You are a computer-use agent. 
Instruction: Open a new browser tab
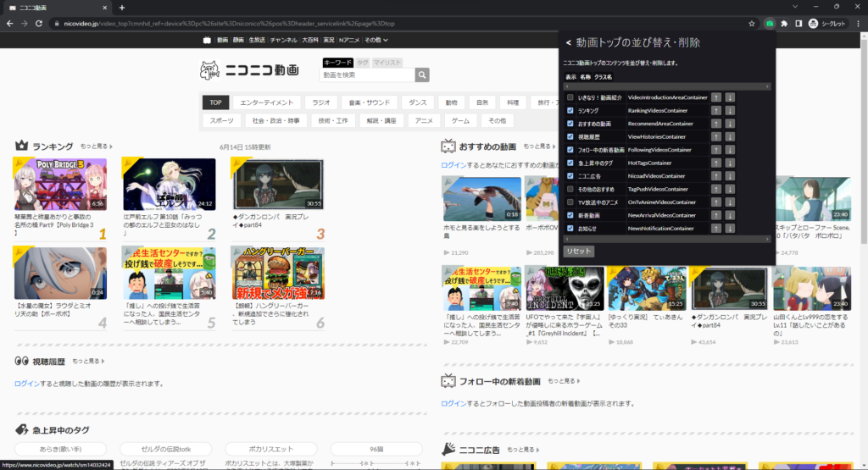pos(122,8)
